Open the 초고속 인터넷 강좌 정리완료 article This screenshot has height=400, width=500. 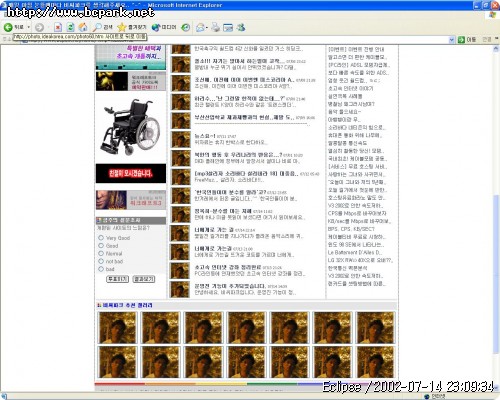pos(228,267)
